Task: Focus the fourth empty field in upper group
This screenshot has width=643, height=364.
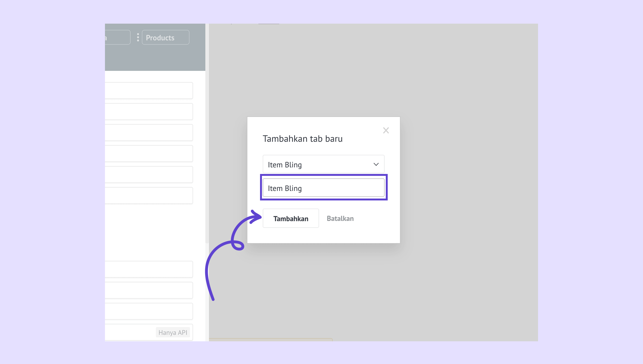Action: click(148, 153)
